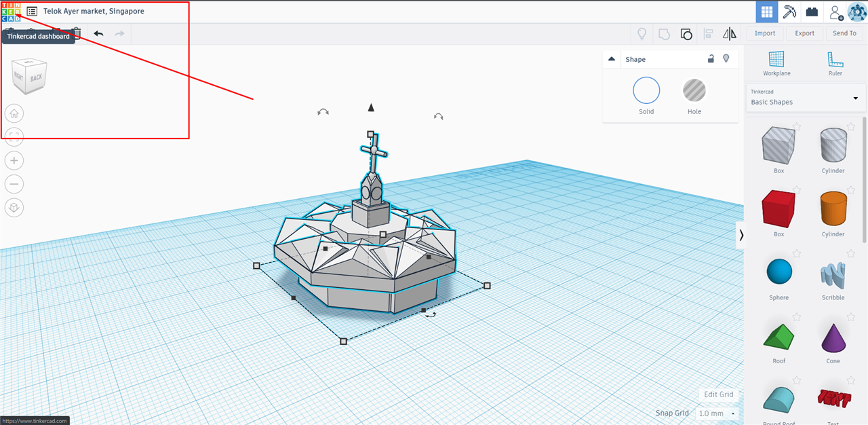Click the shapes panel vertical scrollbar
The width and height of the screenshot is (868, 425).
click(865, 180)
